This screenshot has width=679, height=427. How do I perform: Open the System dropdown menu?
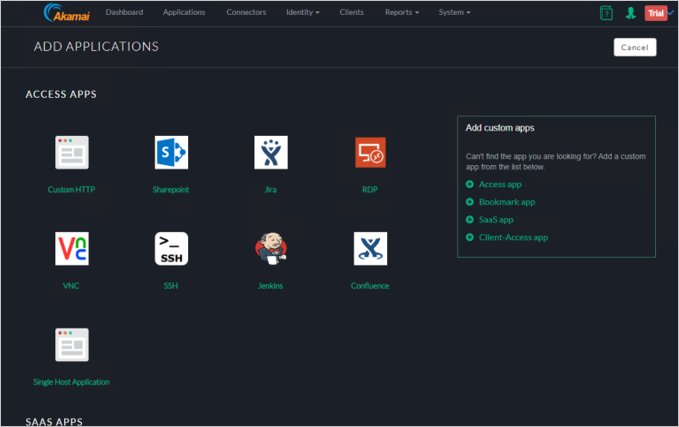454,13
